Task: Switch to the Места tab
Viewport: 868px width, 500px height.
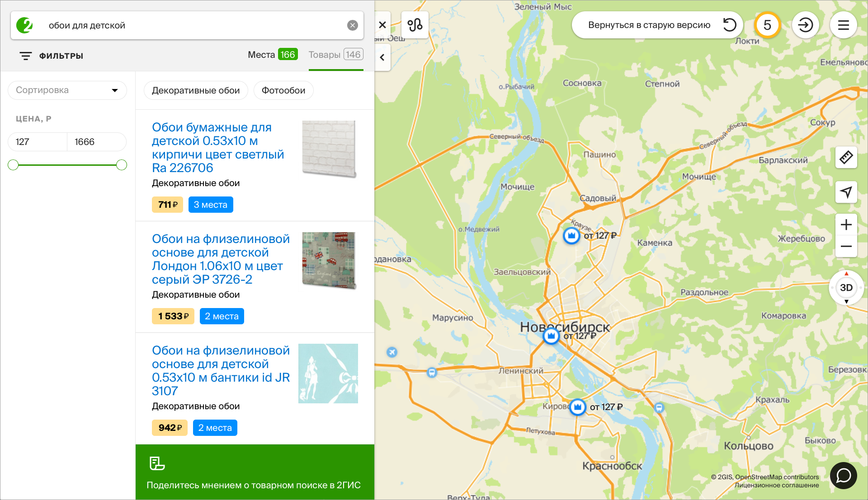Action: [272, 55]
